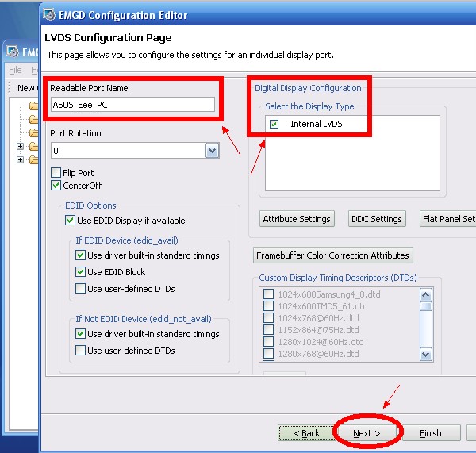
Task: Proceed with the Next button
Action: tap(367, 433)
